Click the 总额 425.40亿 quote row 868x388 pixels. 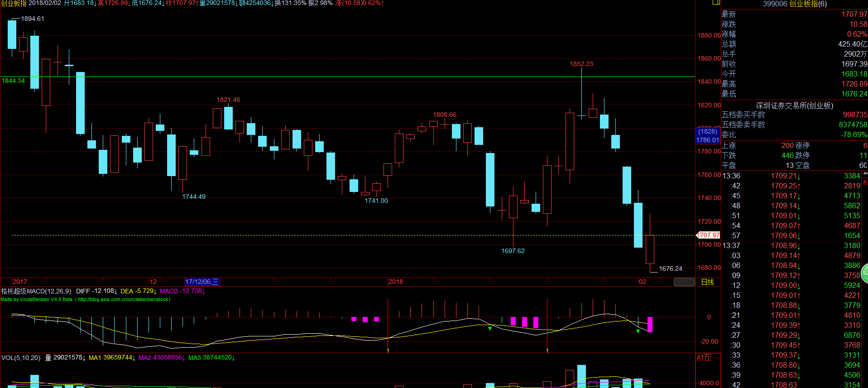[795, 44]
